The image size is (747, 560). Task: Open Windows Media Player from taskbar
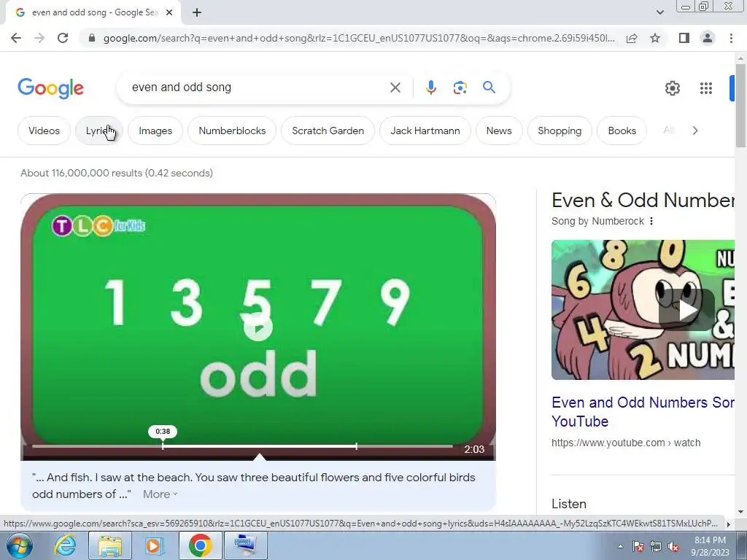[154, 545]
